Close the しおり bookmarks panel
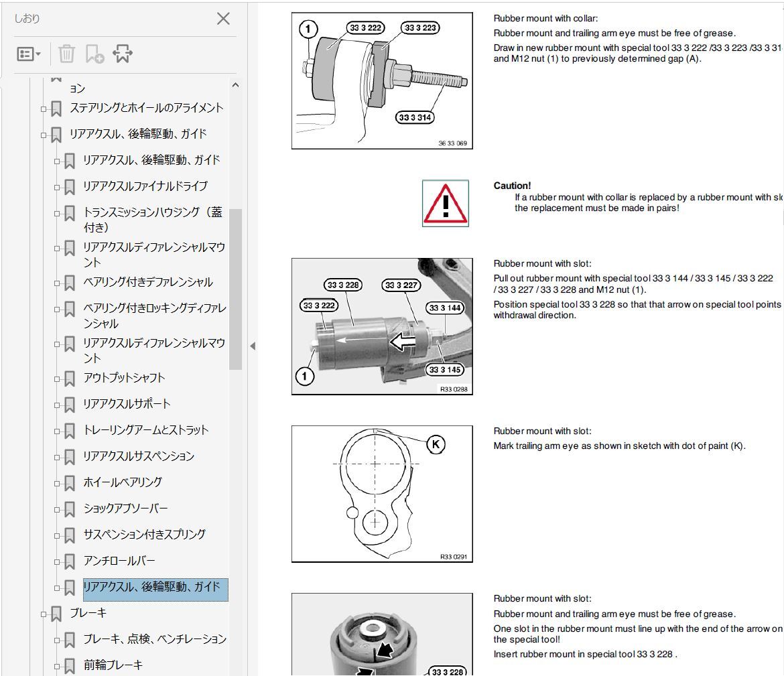 tap(223, 19)
